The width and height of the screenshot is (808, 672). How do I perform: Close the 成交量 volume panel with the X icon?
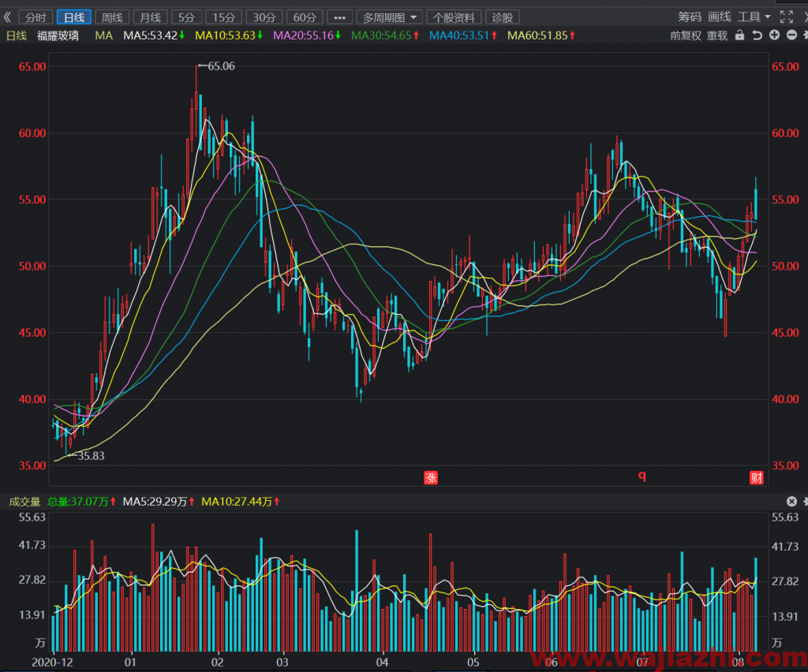point(791,501)
